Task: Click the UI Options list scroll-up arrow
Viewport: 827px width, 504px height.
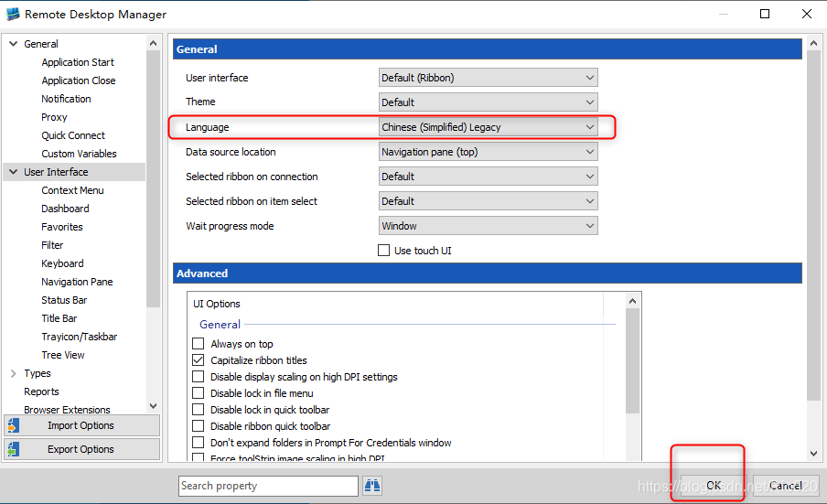Action: click(x=632, y=301)
